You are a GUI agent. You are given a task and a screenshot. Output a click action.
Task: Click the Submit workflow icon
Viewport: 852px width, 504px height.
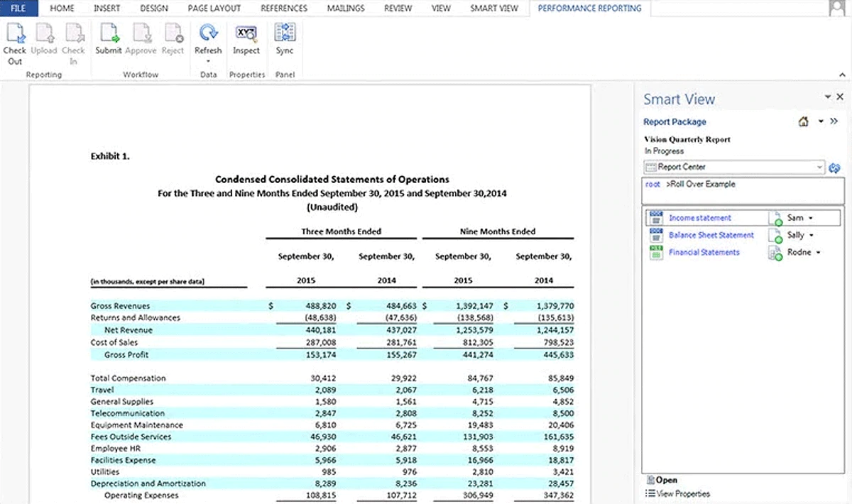point(109,34)
